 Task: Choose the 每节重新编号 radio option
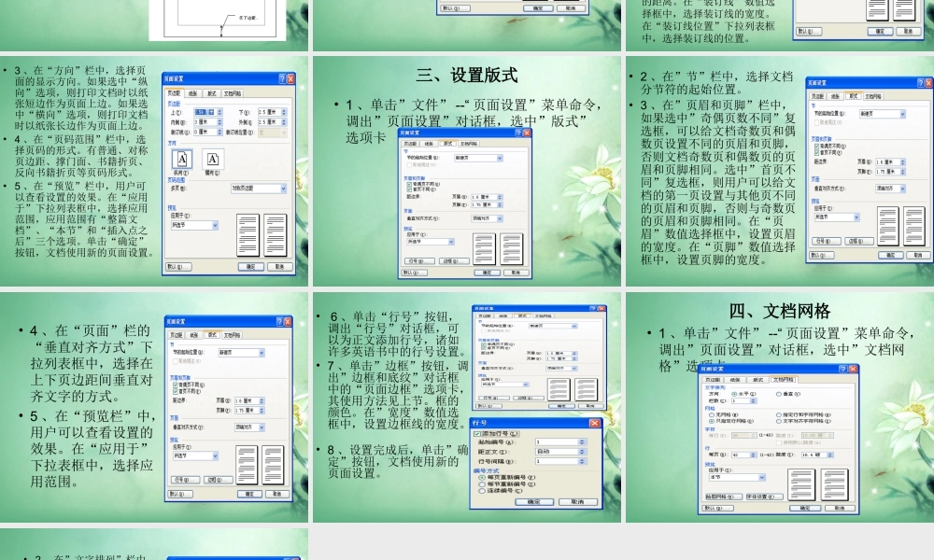[482, 484]
